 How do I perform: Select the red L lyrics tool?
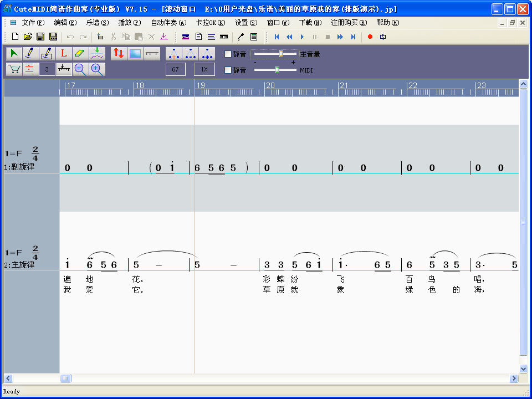64,54
